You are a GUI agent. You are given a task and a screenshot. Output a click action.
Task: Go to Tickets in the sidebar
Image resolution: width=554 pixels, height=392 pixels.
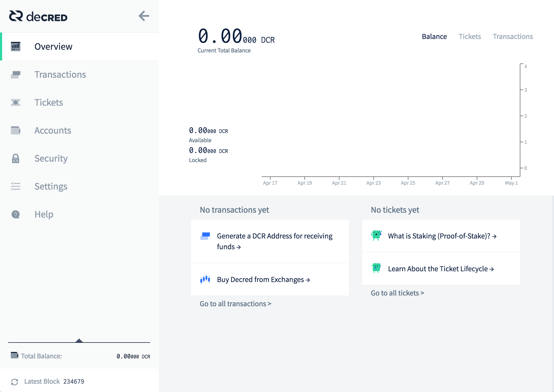click(79, 102)
